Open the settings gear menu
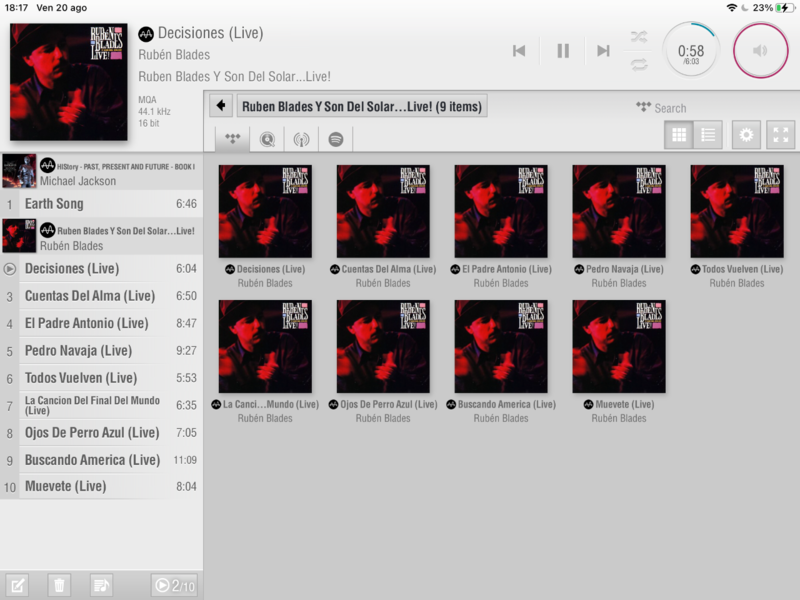Image resolution: width=800 pixels, height=600 pixels. pyautogui.click(x=746, y=135)
